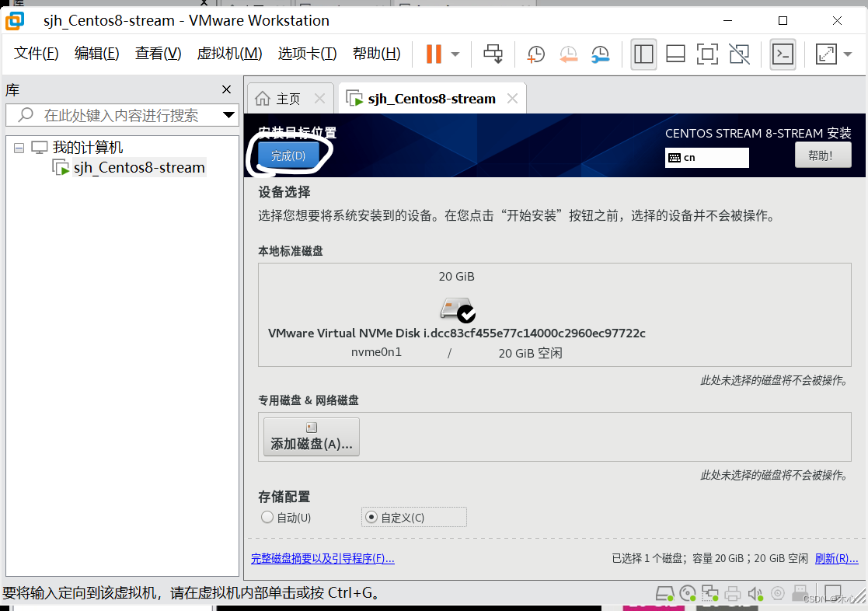868x611 pixels.
Task: Toggle the library sidebar view icon
Action: (643, 54)
